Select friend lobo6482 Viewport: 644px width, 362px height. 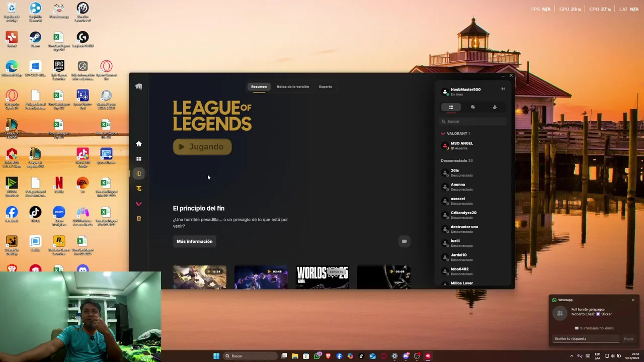pyautogui.click(x=473, y=271)
